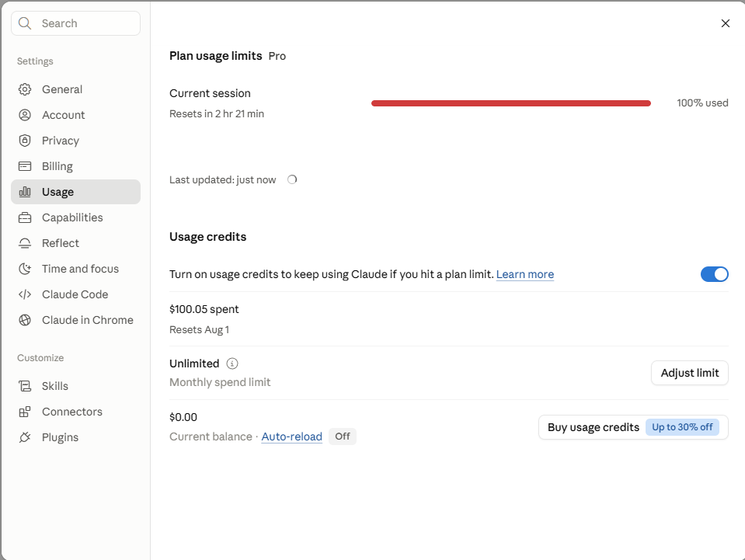Click the Resets Aug 1 text
This screenshot has width=745, height=560.
199,329
